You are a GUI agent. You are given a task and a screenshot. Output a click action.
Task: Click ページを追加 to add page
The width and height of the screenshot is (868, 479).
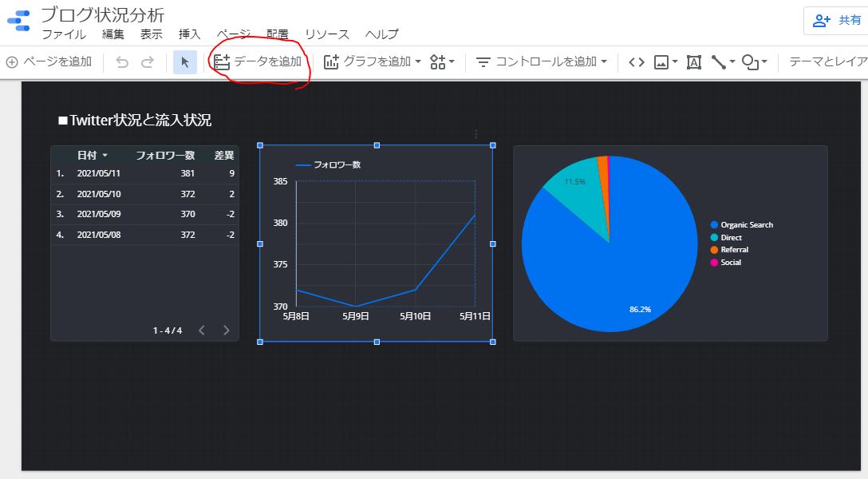pos(49,61)
